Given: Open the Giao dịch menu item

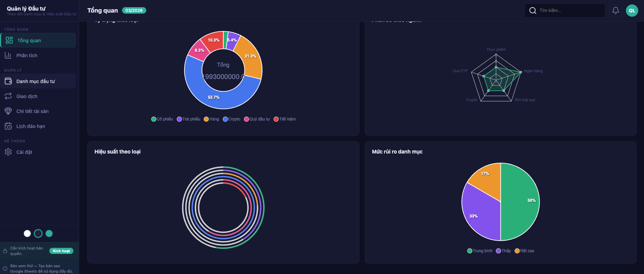Looking at the screenshot, I should pyautogui.click(x=27, y=96).
